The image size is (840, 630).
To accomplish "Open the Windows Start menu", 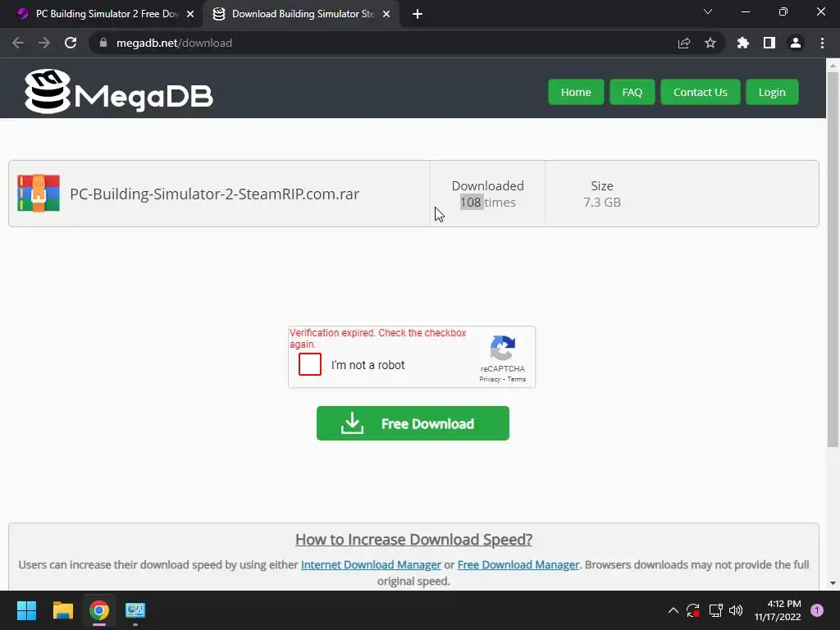I will [26, 610].
